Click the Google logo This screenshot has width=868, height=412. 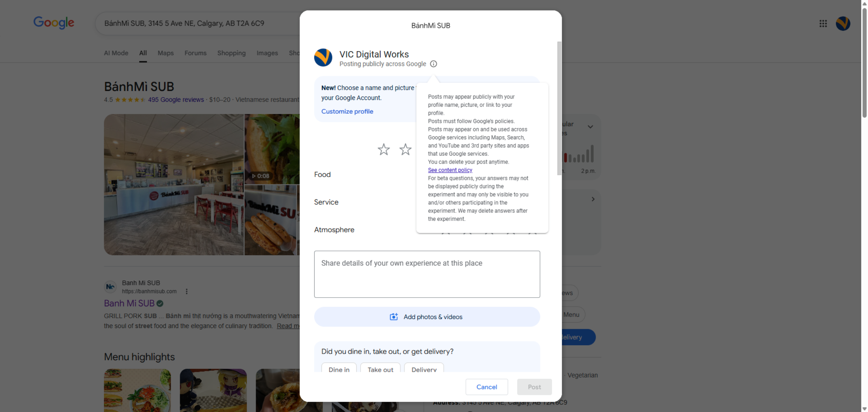click(54, 23)
